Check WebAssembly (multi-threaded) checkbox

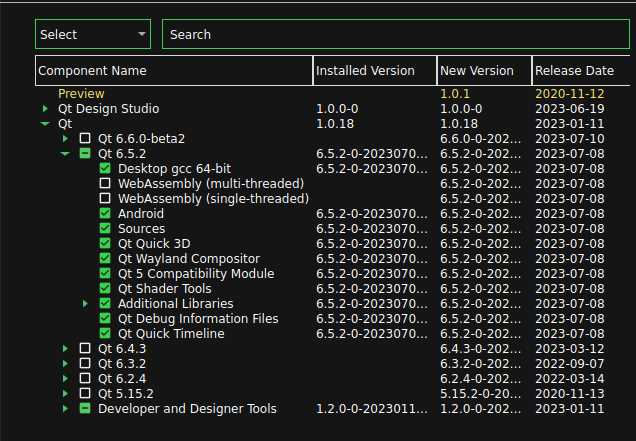(105, 183)
